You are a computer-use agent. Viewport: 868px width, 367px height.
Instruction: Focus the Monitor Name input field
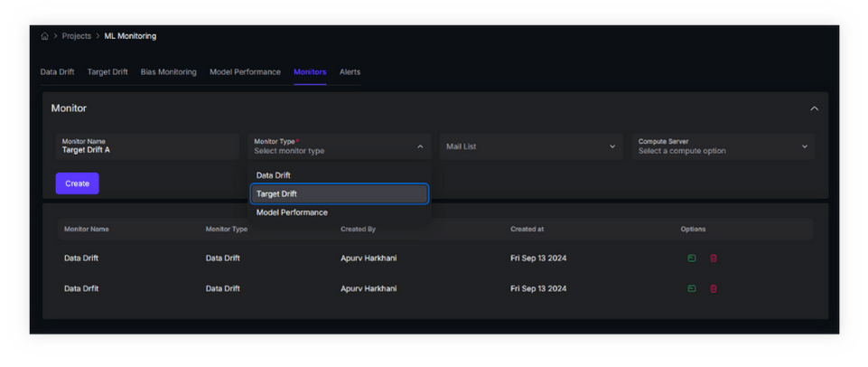pyautogui.click(x=146, y=146)
